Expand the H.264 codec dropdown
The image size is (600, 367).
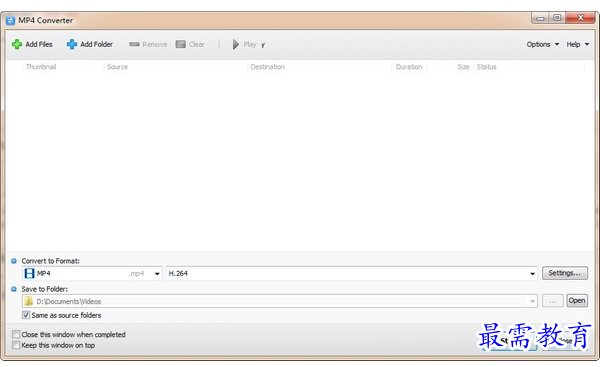tap(532, 274)
